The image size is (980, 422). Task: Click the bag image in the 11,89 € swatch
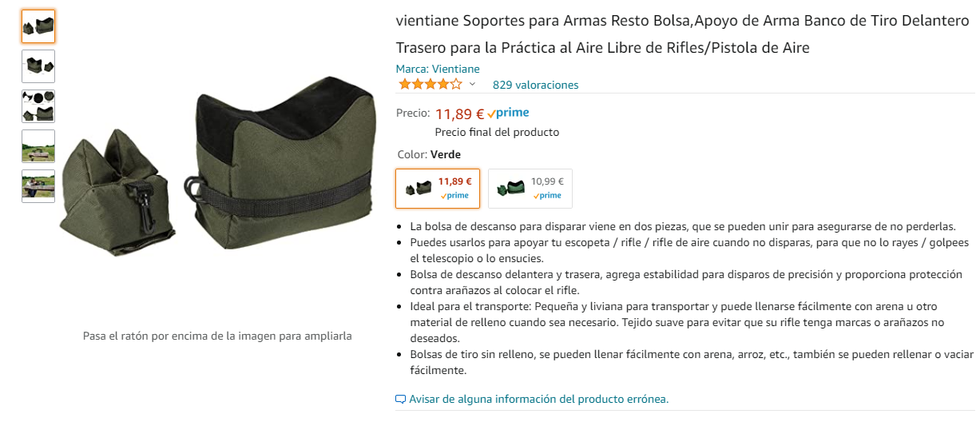click(419, 188)
